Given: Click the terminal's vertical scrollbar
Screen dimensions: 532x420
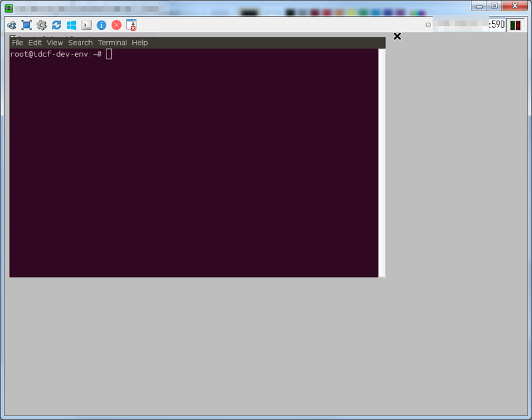Looking at the screenshot, I should (x=382, y=160).
